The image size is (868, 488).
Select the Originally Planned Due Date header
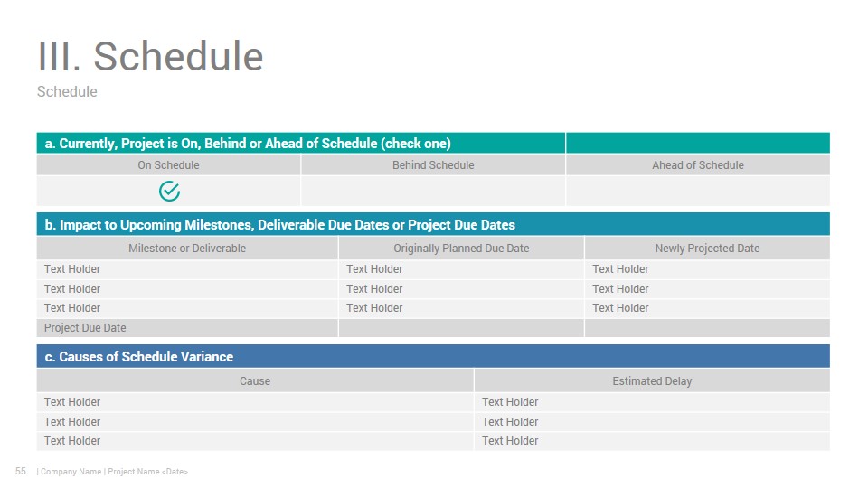pyautogui.click(x=461, y=248)
